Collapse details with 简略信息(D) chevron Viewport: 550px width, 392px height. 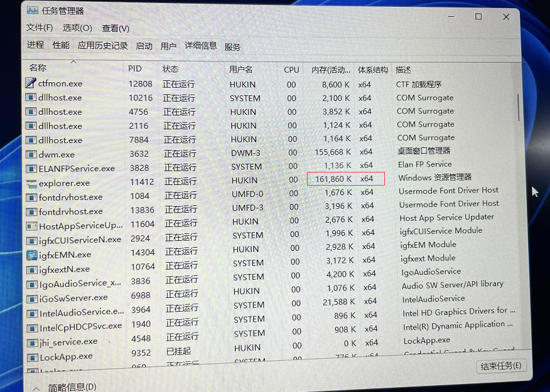36,388
